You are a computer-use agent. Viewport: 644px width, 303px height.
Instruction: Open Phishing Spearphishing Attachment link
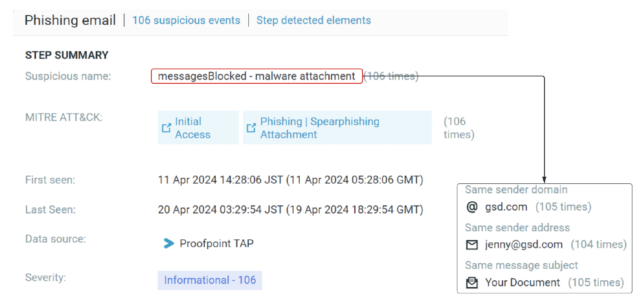[x=319, y=128]
